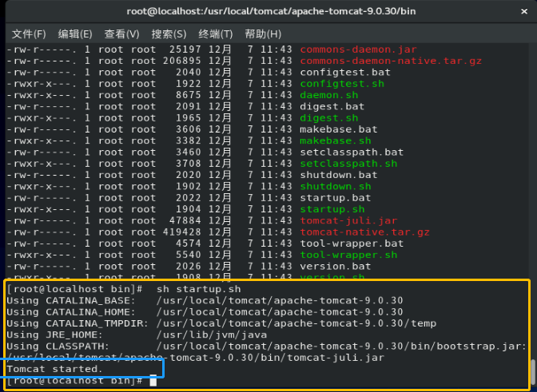Click the Using CATALINA_HOME: label
The width and height of the screenshot is (537, 392).
point(71,312)
